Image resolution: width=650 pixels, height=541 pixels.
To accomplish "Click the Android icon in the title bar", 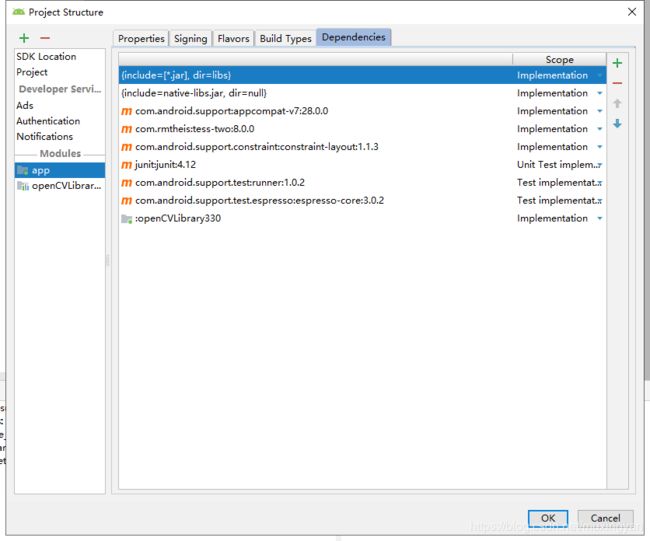I will click(x=19, y=12).
